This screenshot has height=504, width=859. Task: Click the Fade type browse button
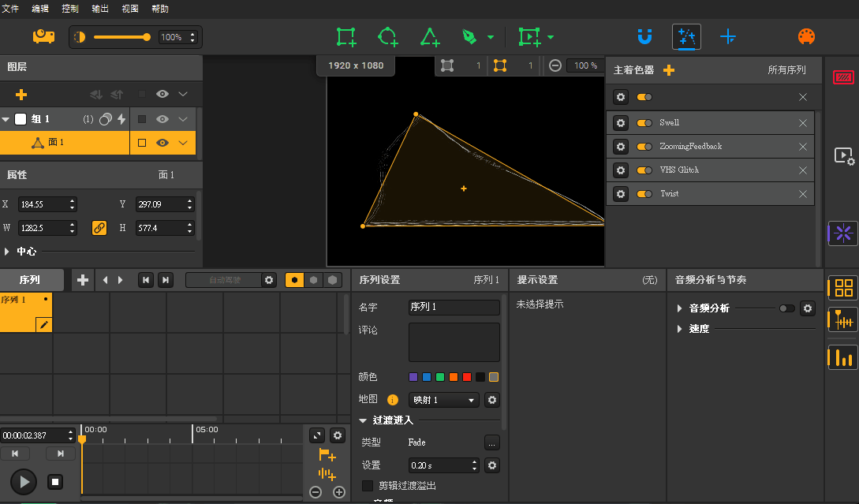click(x=491, y=442)
